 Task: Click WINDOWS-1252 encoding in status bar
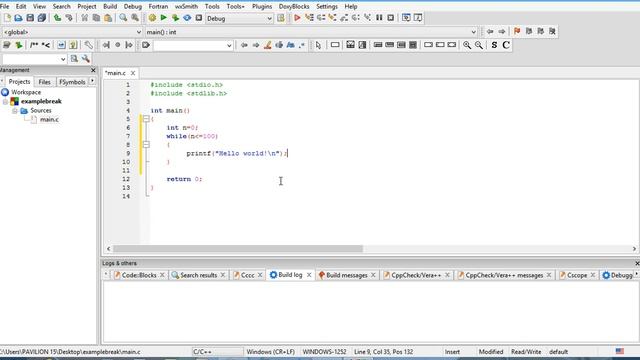(324, 352)
